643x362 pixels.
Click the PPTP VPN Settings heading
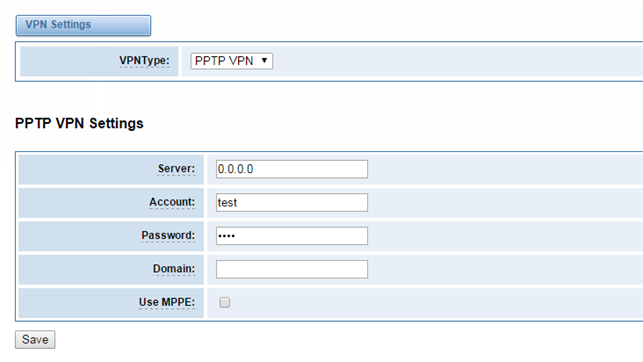[x=79, y=123]
